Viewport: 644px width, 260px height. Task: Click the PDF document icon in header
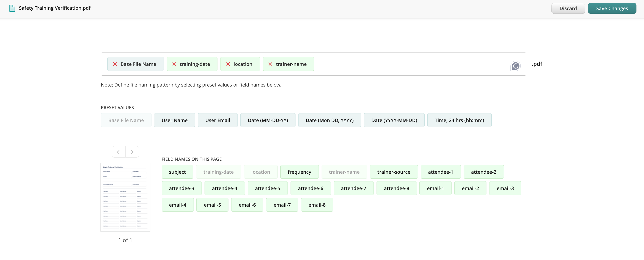point(12,8)
